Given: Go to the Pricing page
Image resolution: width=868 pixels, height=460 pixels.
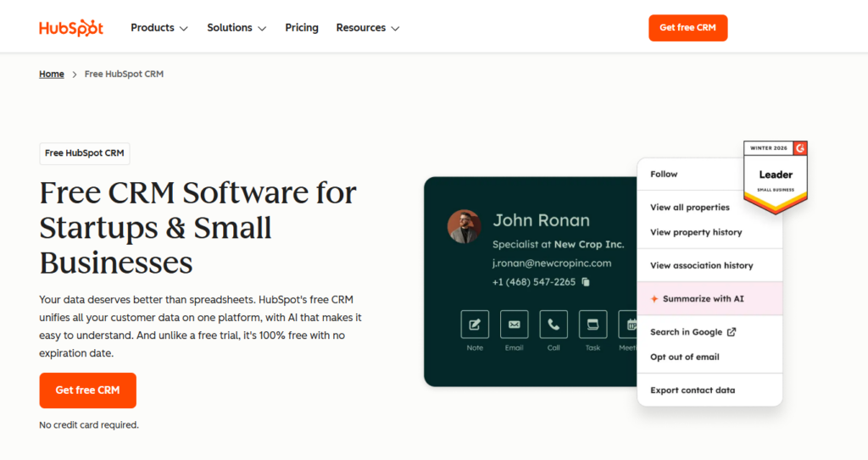Looking at the screenshot, I should click(302, 28).
